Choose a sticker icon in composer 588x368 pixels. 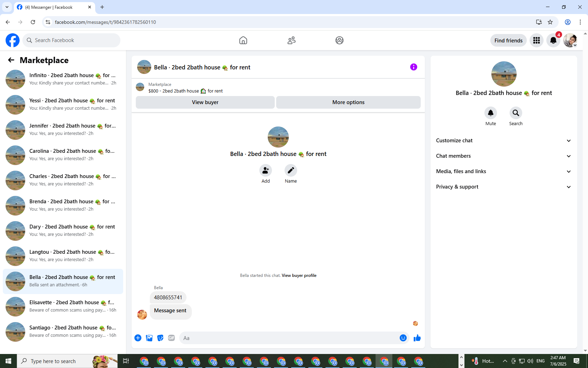(x=160, y=338)
